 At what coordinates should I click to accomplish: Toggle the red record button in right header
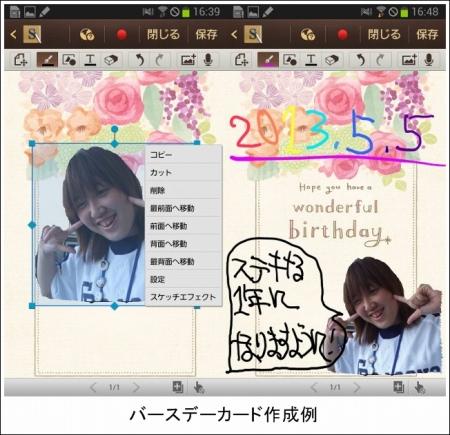point(343,34)
